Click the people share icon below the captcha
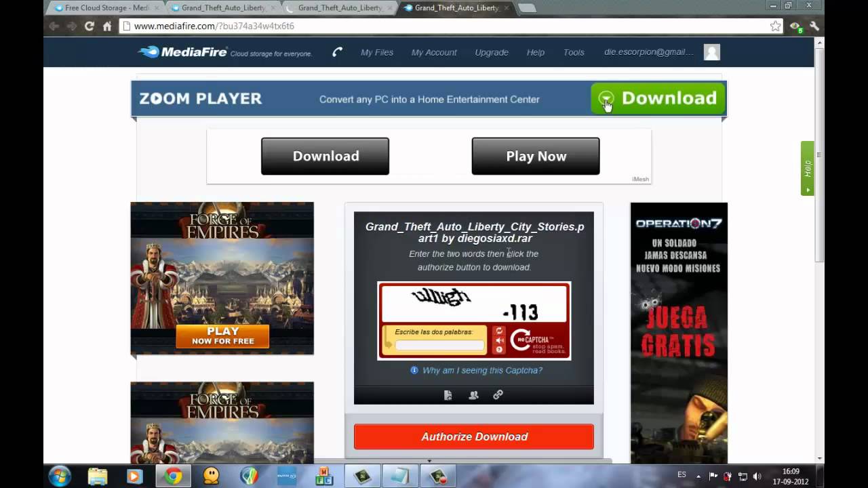 pyautogui.click(x=473, y=395)
